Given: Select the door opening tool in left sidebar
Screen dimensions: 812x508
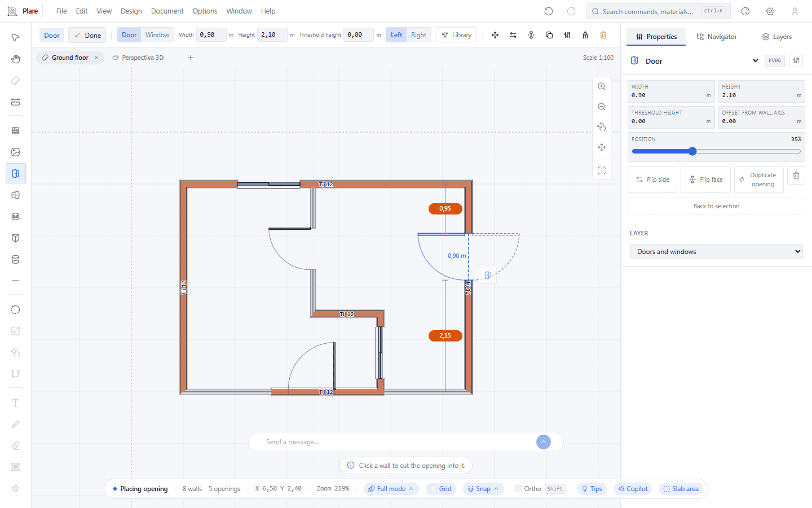Looking at the screenshot, I should 16,173.
